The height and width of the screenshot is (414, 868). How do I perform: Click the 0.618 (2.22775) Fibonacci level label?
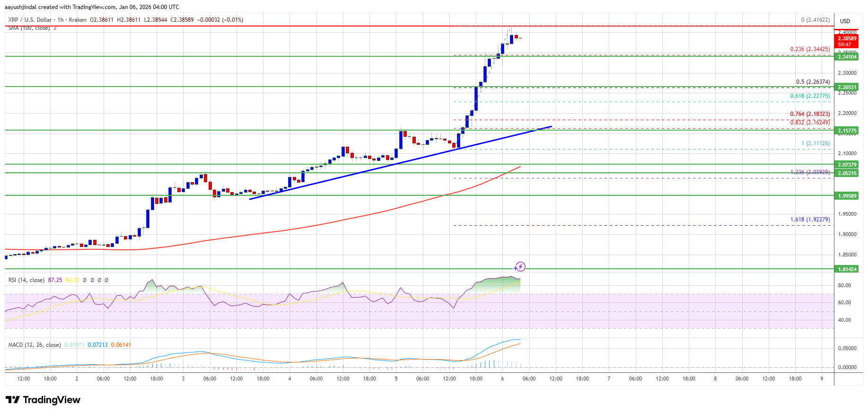click(x=810, y=96)
